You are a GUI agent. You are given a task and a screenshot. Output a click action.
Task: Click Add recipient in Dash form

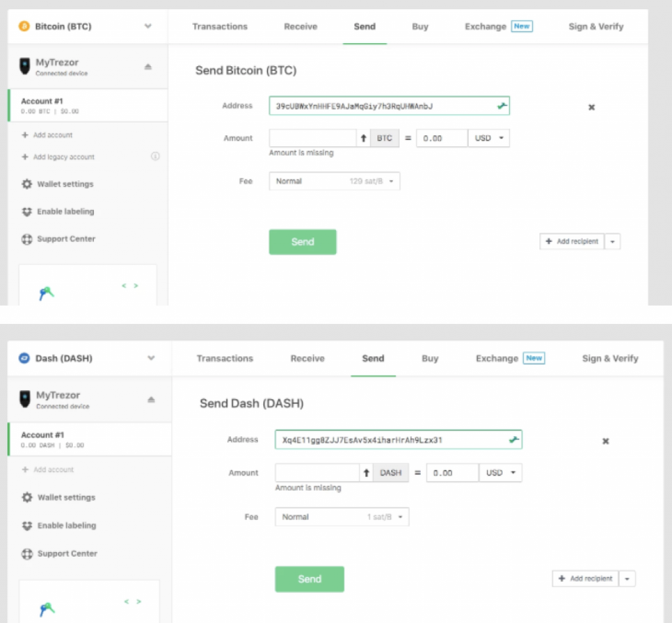point(585,579)
